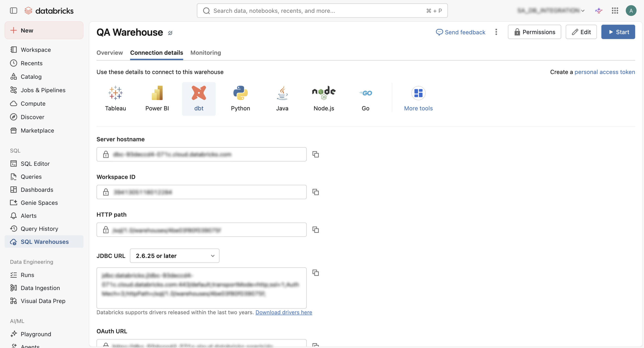Expand the JDBC URL version dropdown

tap(175, 256)
